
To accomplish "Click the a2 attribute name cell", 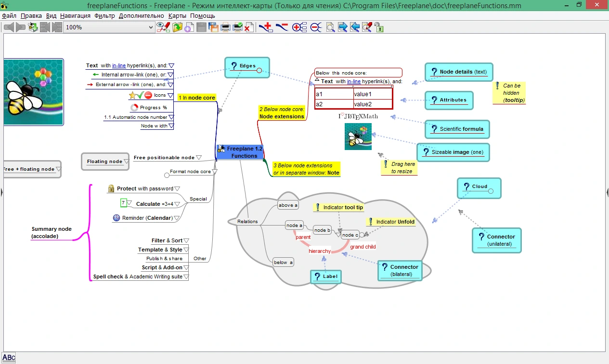I will click(x=334, y=104).
